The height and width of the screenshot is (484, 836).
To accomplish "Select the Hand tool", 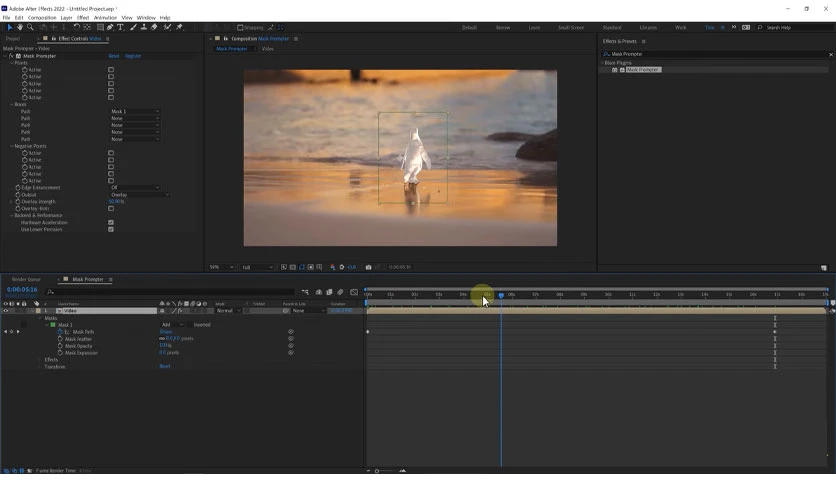I will 20,27.
